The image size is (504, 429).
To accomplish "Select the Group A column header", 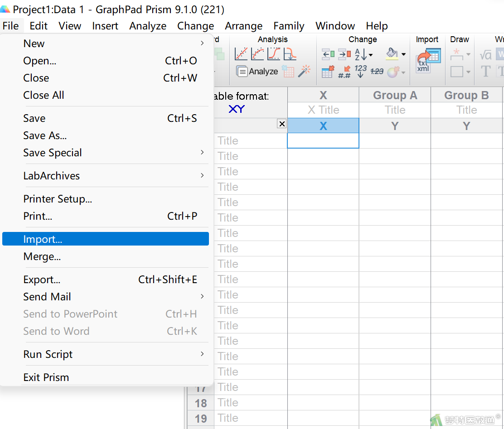I will tap(395, 95).
